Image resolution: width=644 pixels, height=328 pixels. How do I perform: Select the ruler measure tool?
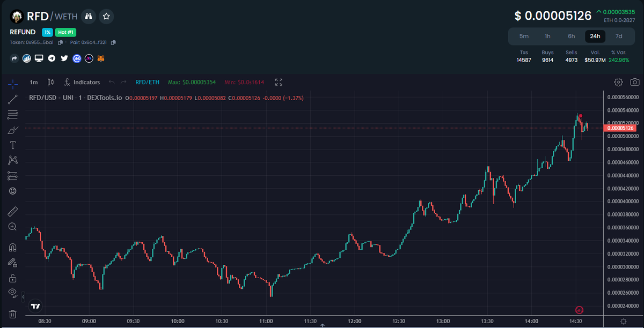(13, 212)
